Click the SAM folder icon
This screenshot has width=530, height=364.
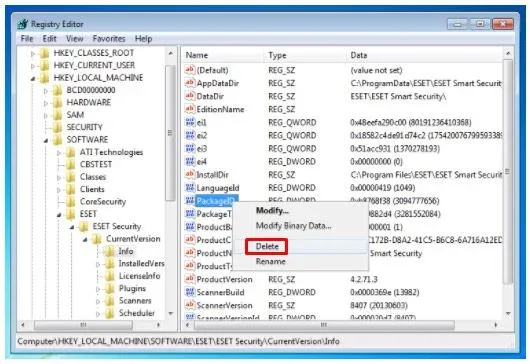tap(57, 115)
